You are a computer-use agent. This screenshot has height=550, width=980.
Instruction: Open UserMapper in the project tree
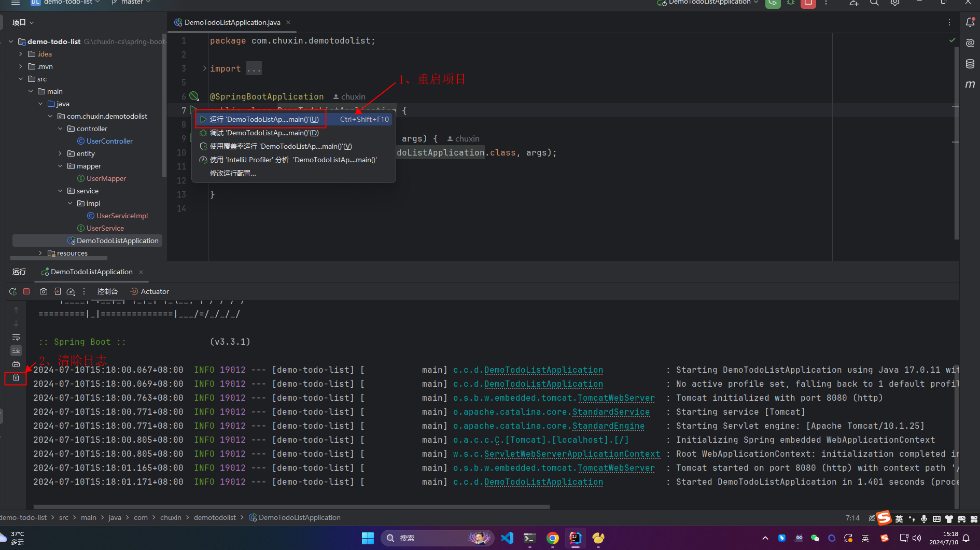[x=106, y=178]
